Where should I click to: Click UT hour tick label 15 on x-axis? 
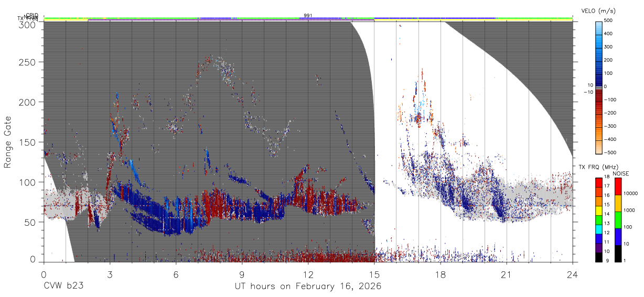(x=374, y=274)
